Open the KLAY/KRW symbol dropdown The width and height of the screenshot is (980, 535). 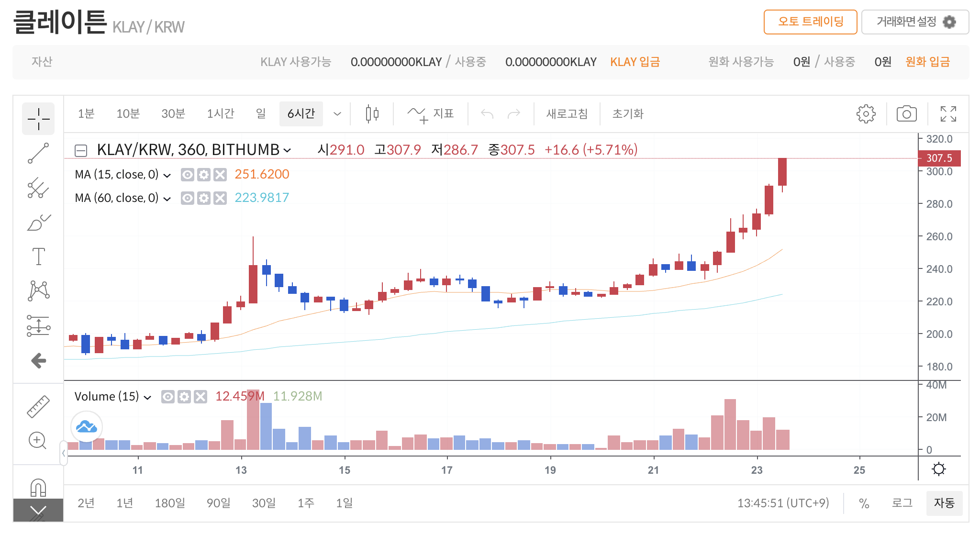(287, 150)
